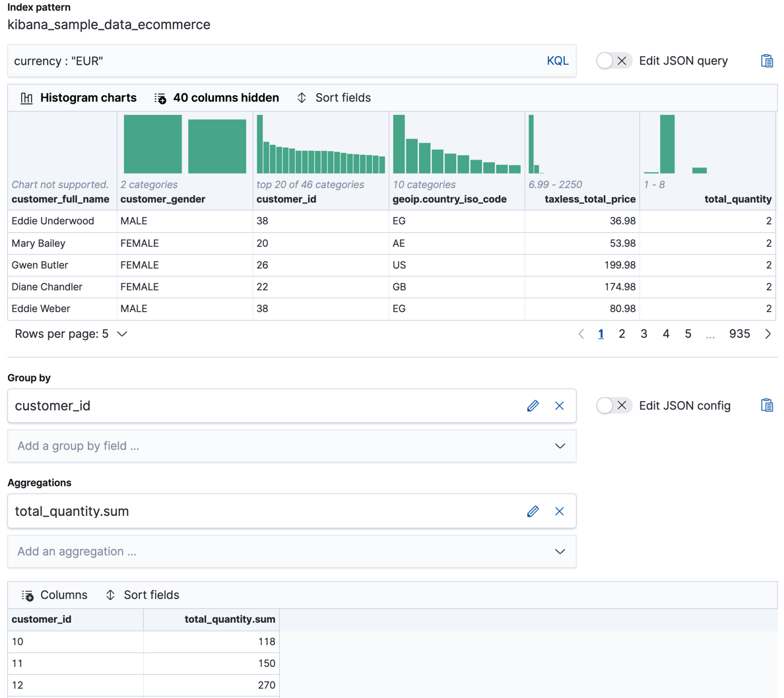The height and width of the screenshot is (698, 784).
Task: Copy the KQL query using the clipboard icon
Action: (x=767, y=60)
